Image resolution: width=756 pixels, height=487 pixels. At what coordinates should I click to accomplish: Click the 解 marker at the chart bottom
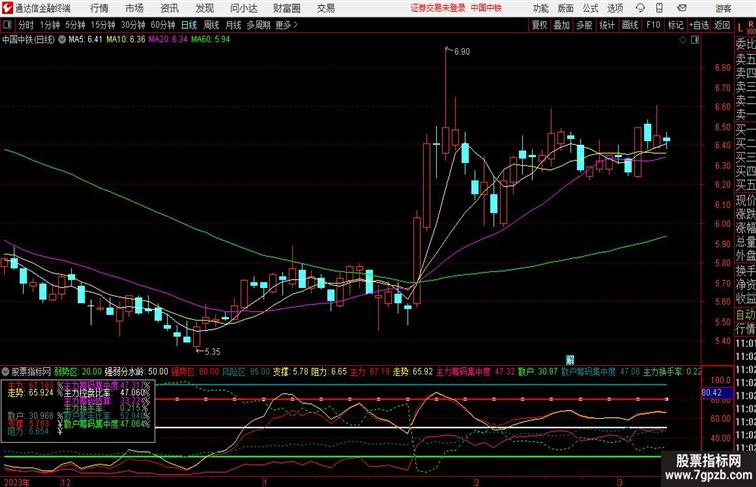coord(570,359)
